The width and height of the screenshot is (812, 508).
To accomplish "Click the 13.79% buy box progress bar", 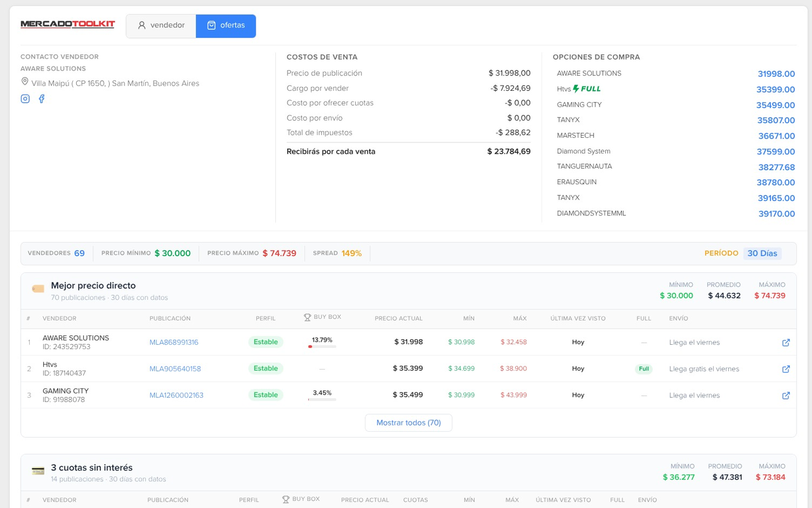I will 322,347.
